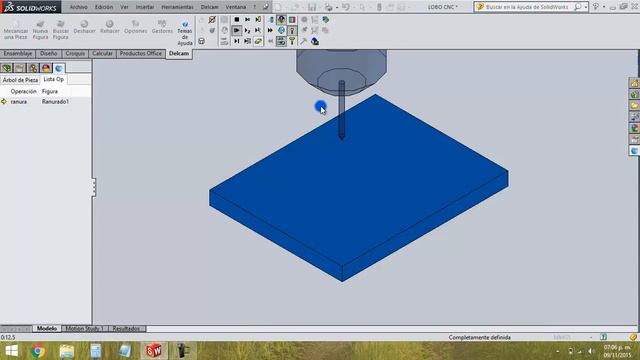Play the simulation with the play arrow
This screenshot has height=360, width=640.
point(237,30)
